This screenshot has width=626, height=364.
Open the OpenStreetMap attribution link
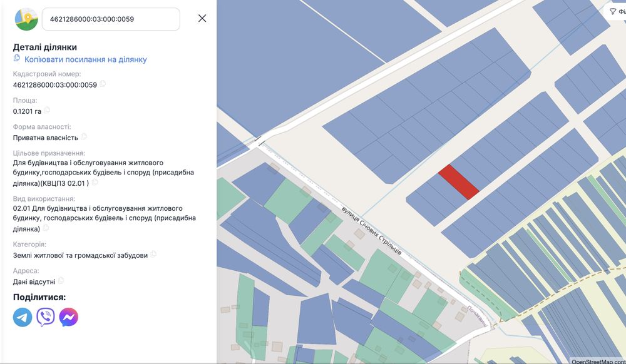pyautogui.click(x=597, y=361)
